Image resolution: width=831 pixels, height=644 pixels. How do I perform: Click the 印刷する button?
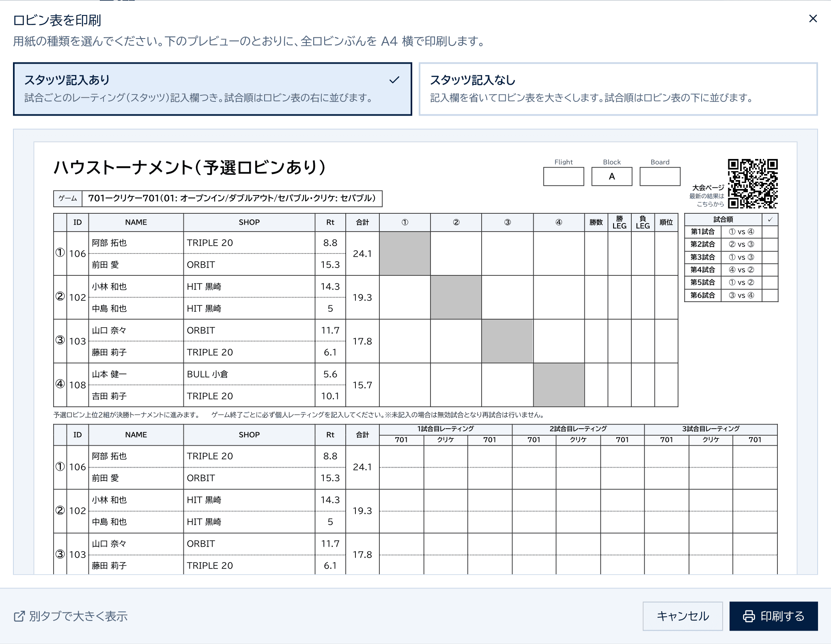(773, 616)
